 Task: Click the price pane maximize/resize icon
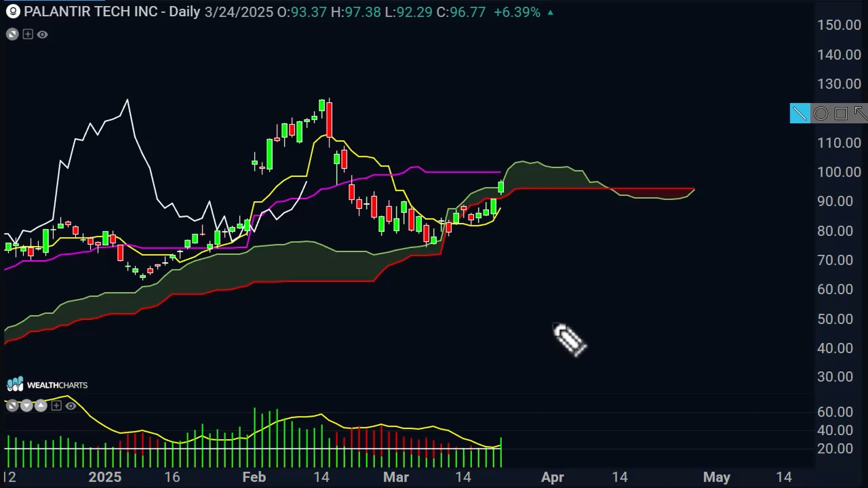pos(12,34)
